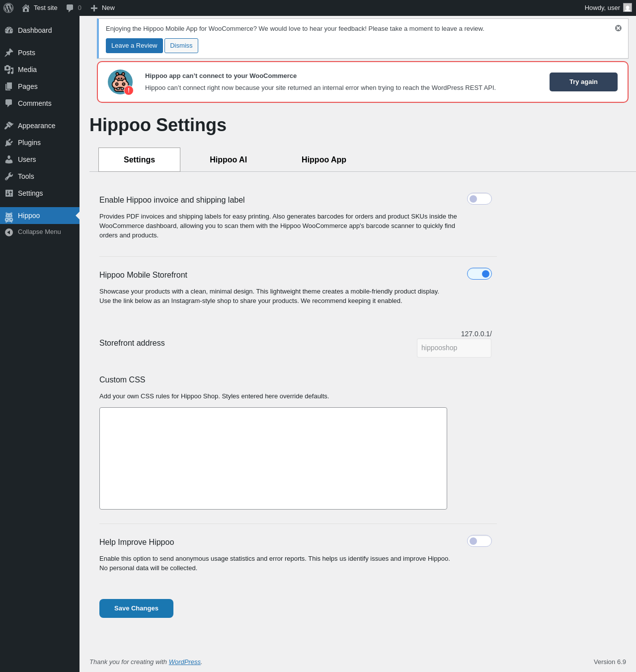Click the Storefront address label

point(132,343)
